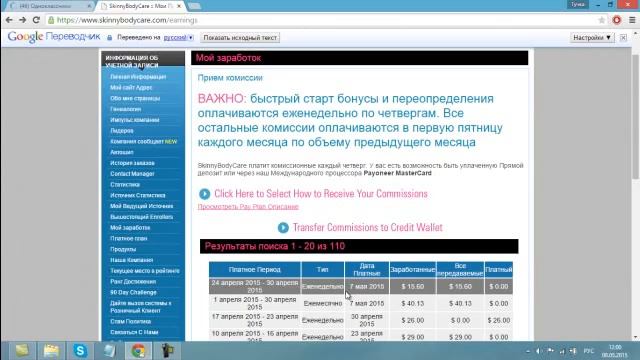Screen dimensions: 640x360
Task: Open Мой сайт Адрес in sidebar
Action: (x=131, y=87)
